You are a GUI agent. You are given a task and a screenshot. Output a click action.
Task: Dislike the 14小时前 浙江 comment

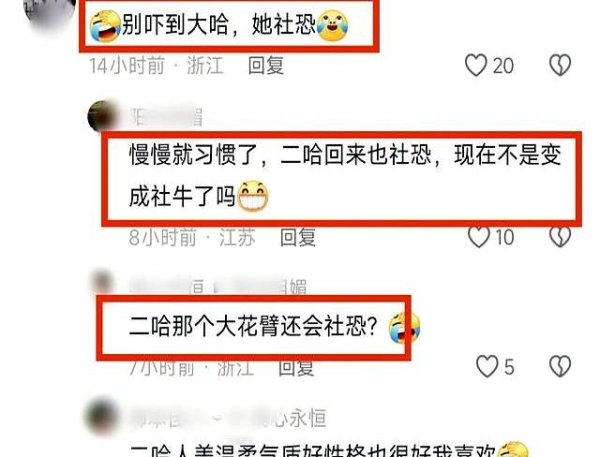point(560,65)
